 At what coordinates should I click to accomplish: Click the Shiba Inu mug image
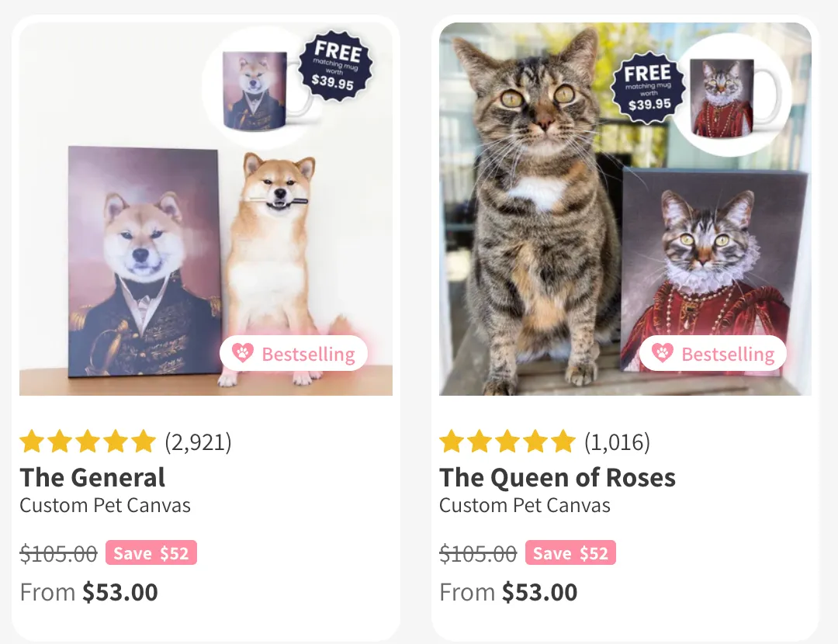click(255, 89)
